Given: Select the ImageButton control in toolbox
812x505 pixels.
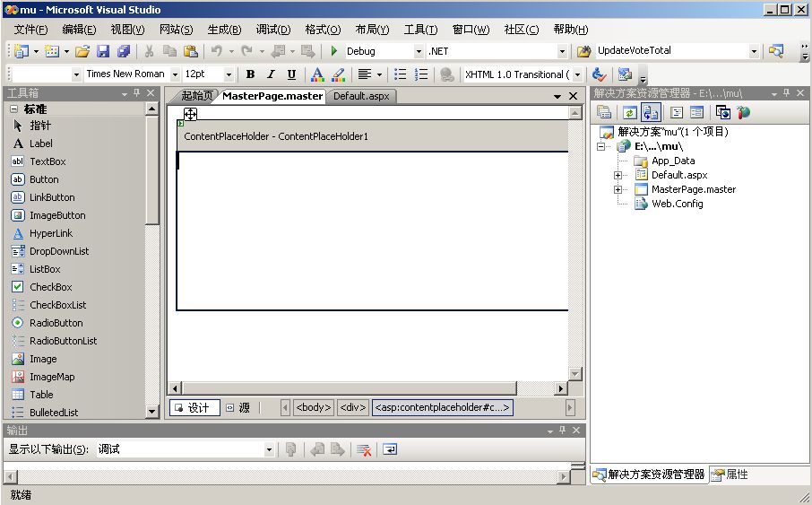Looking at the screenshot, I should click(x=57, y=215).
